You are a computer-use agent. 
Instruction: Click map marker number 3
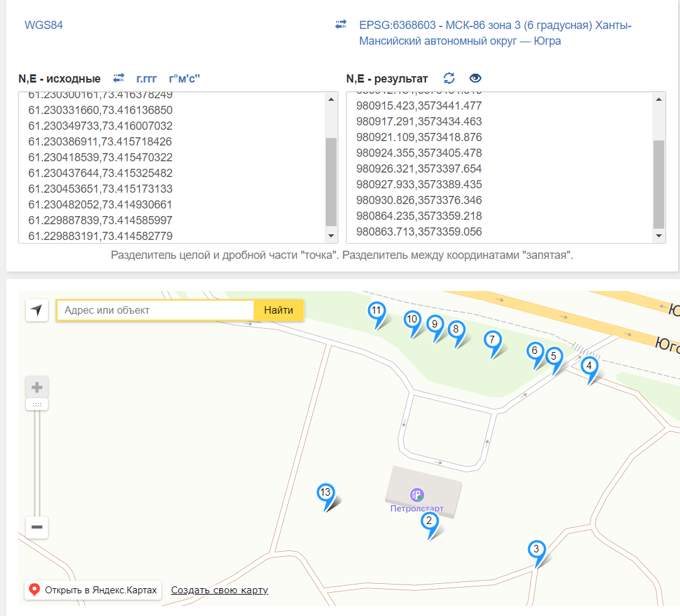point(536,550)
